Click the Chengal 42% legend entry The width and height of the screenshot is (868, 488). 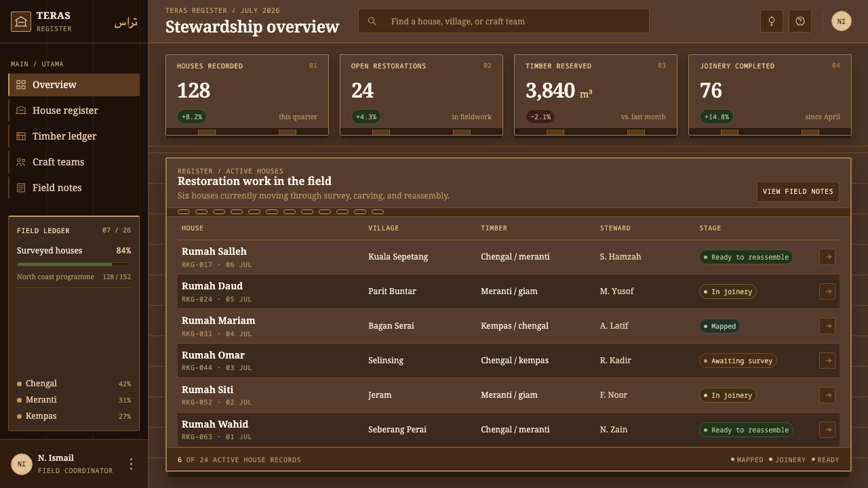tap(74, 384)
